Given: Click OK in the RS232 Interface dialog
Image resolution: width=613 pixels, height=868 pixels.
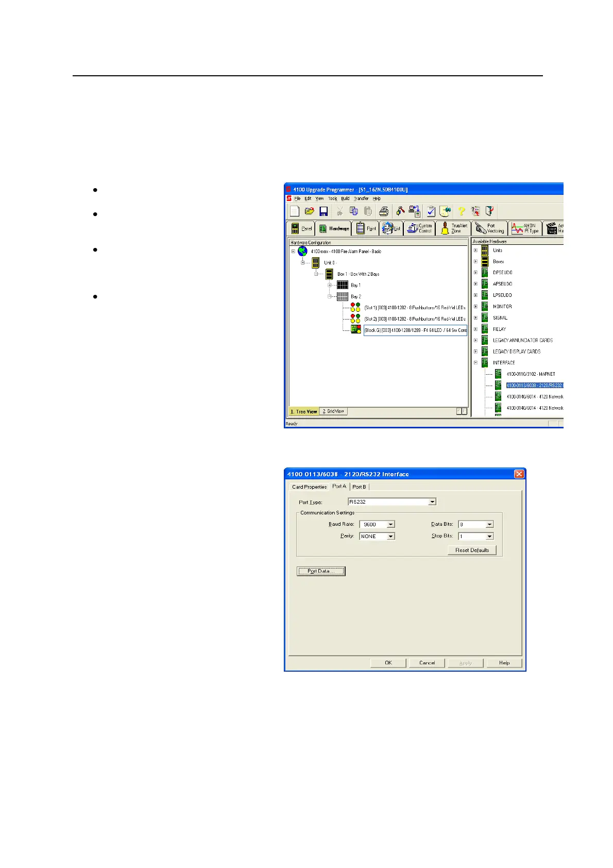Looking at the screenshot, I should click(388, 663).
